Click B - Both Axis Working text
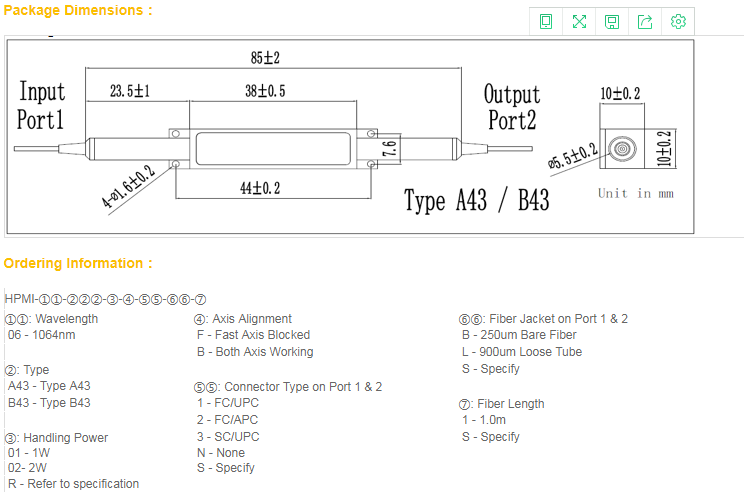 [x=254, y=352]
